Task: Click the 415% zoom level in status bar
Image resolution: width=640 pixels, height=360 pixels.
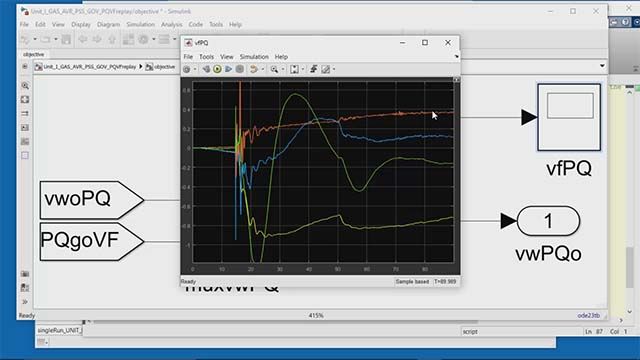Action: (x=316, y=316)
